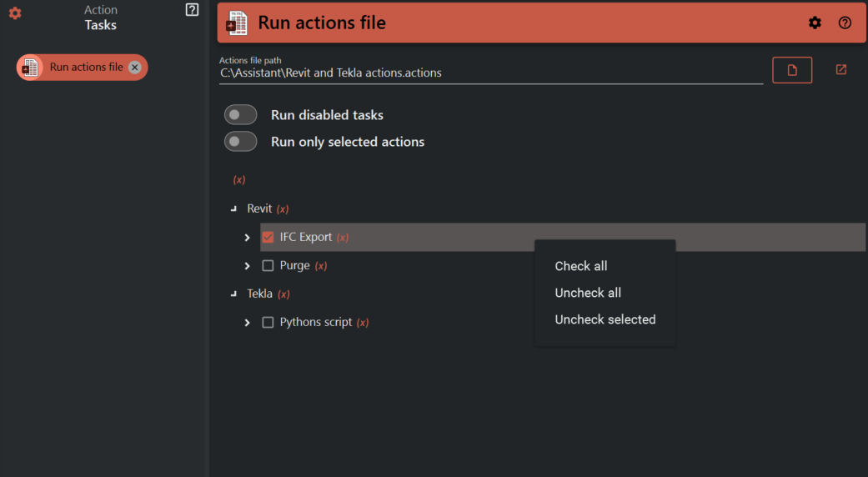The image size is (868, 477).
Task: Select the Pythons script row label
Action: 315,322
